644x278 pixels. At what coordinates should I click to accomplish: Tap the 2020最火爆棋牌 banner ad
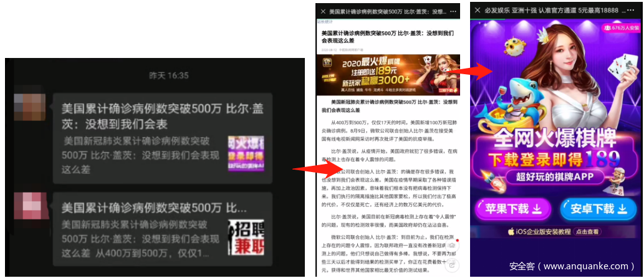coord(388,74)
